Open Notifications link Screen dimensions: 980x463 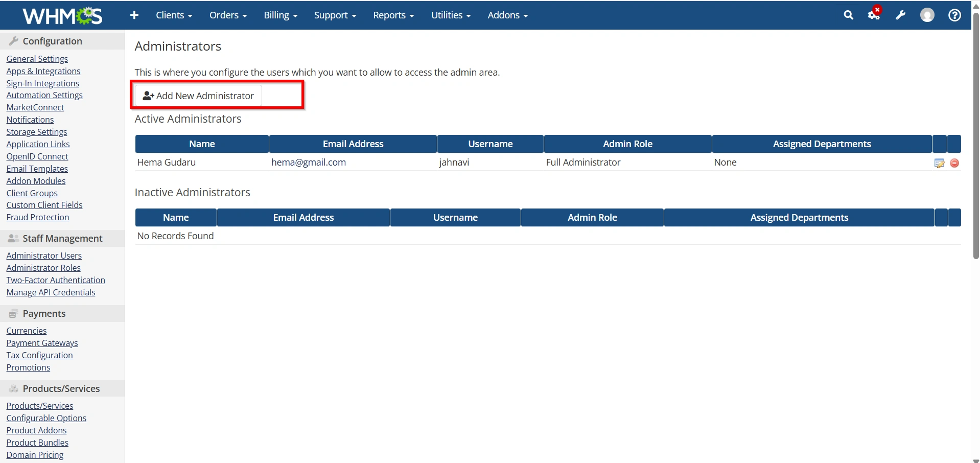pos(30,120)
